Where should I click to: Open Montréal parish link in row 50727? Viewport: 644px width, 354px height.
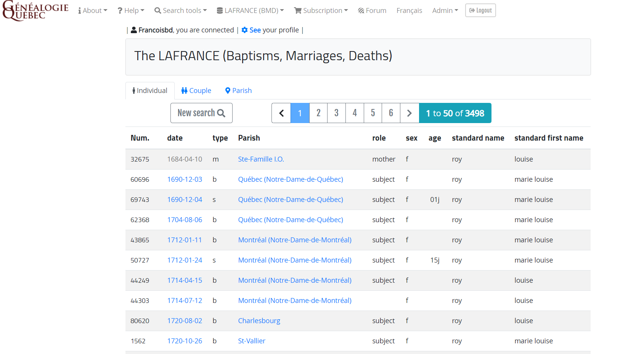295,260
